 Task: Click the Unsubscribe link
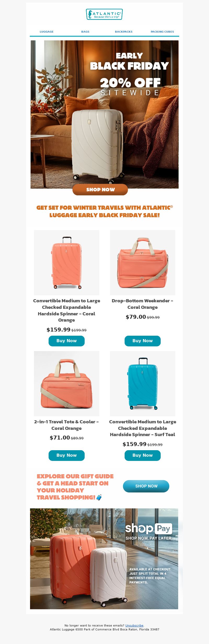[134, 625]
